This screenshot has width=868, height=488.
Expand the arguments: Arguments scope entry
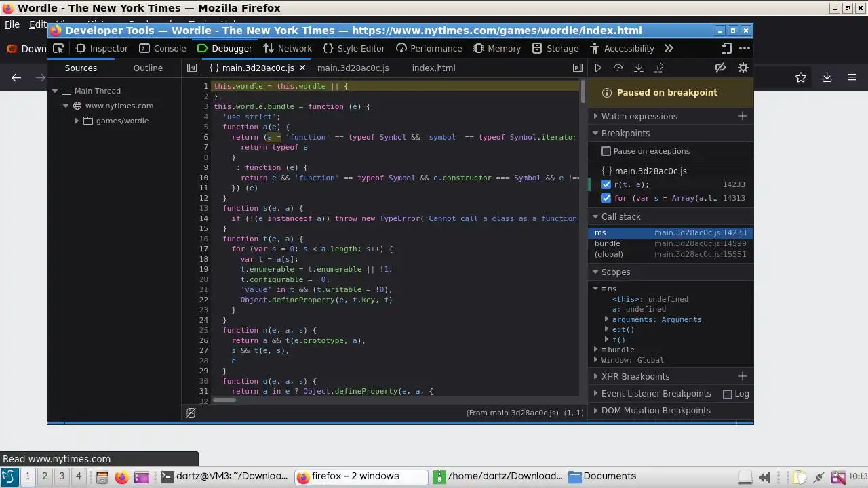click(x=607, y=319)
